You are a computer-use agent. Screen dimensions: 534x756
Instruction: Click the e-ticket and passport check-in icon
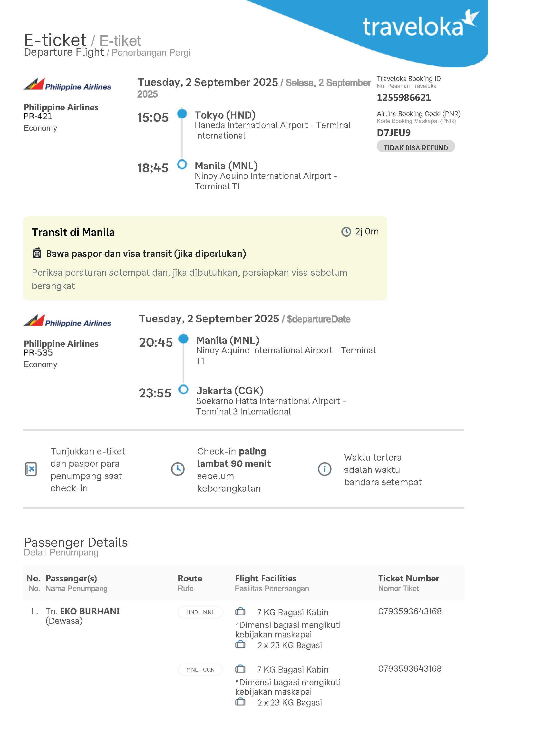tap(31, 469)
